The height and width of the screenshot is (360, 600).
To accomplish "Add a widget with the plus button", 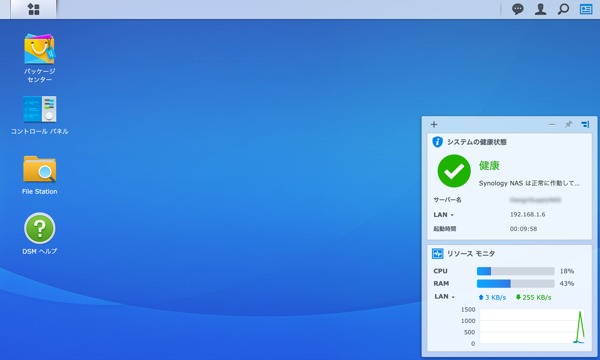I will pos(434,124).
